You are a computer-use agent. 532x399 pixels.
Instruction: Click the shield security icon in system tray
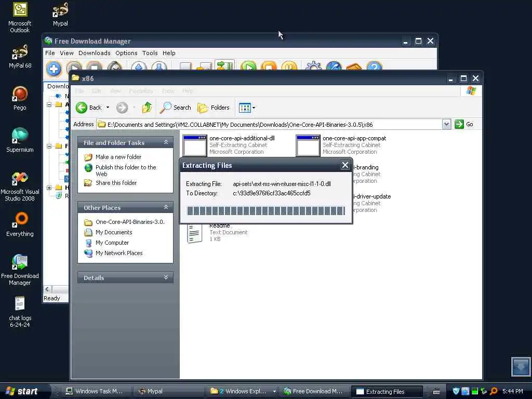(x=456, y=391)
